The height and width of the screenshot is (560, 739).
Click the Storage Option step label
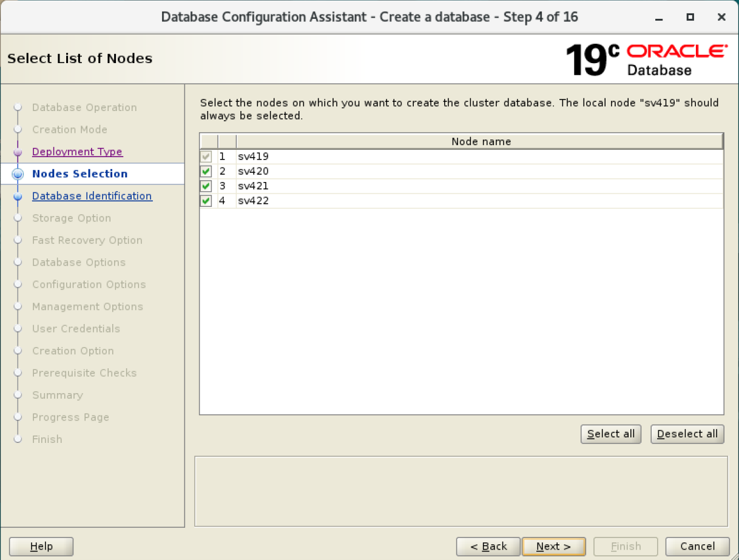pyautogui.click(x=72, y=218)
